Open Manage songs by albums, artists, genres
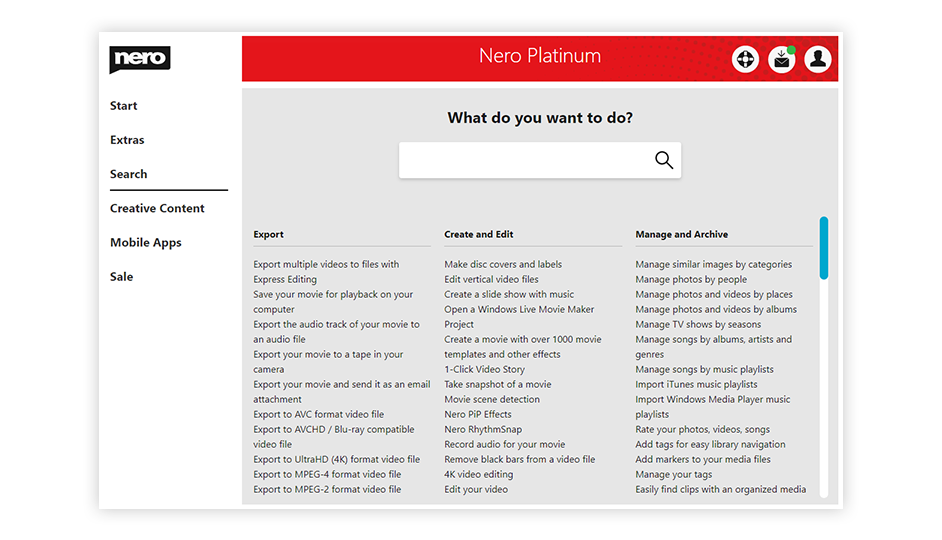This screenshot has height=540, width=942. pos(714,347)
